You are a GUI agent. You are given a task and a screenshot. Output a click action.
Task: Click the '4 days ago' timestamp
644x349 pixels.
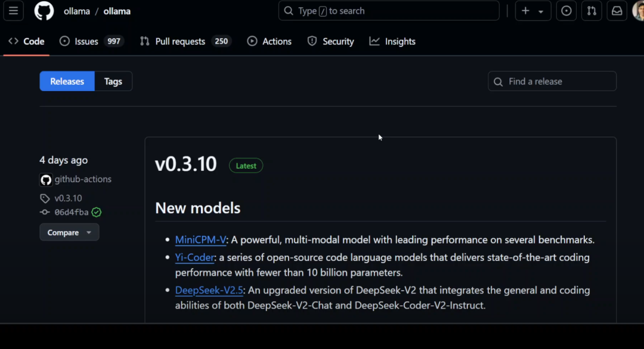coord(64,160)
